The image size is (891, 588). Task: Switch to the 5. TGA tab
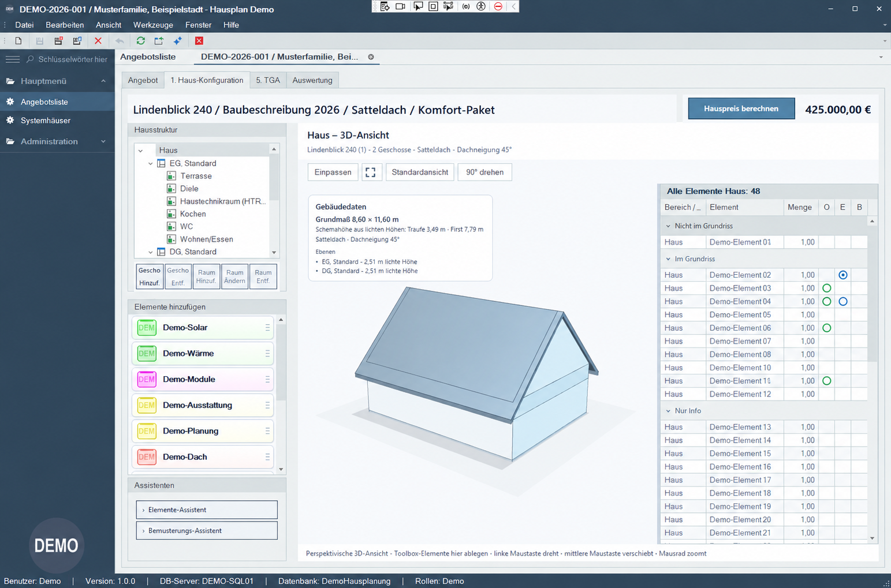[268, 80]
